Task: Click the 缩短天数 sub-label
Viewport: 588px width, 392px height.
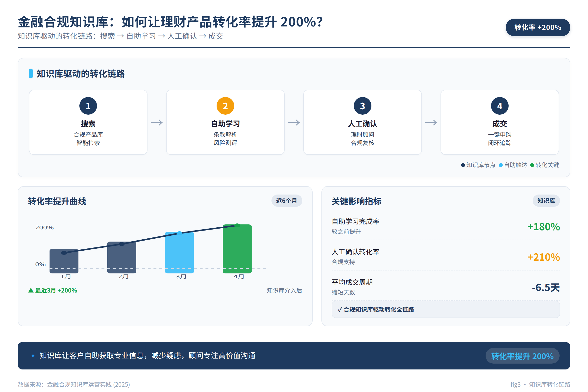Action: click(343, 293)
